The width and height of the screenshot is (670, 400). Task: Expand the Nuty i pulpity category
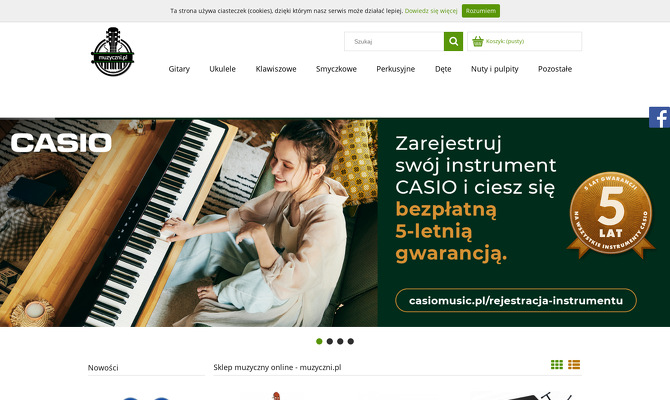point(494,69)
